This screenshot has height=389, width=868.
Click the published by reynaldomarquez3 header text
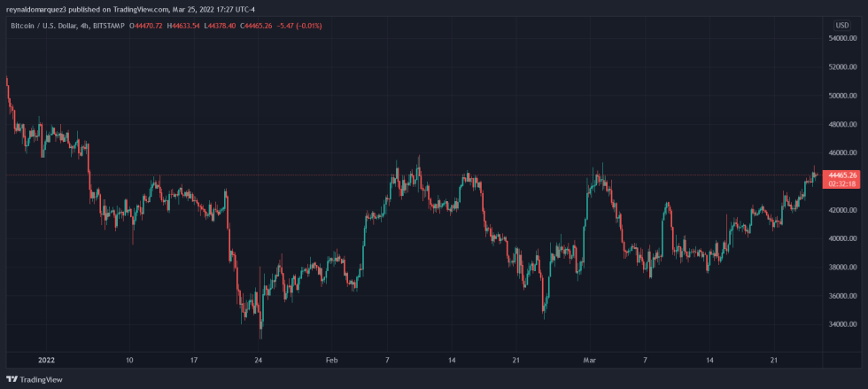(131, 9)
